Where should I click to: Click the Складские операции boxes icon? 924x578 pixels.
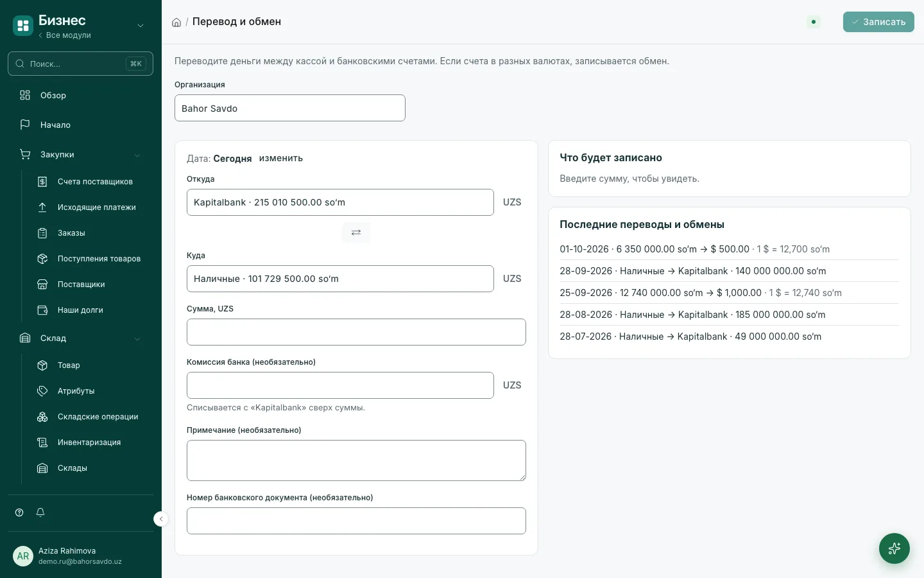tap(42, 417)
